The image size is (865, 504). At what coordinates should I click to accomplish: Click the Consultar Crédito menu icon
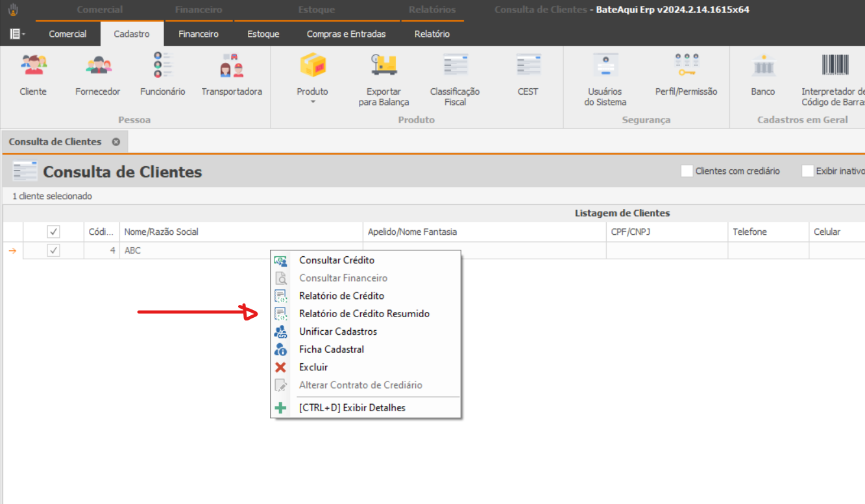click(x=280, y=260)
